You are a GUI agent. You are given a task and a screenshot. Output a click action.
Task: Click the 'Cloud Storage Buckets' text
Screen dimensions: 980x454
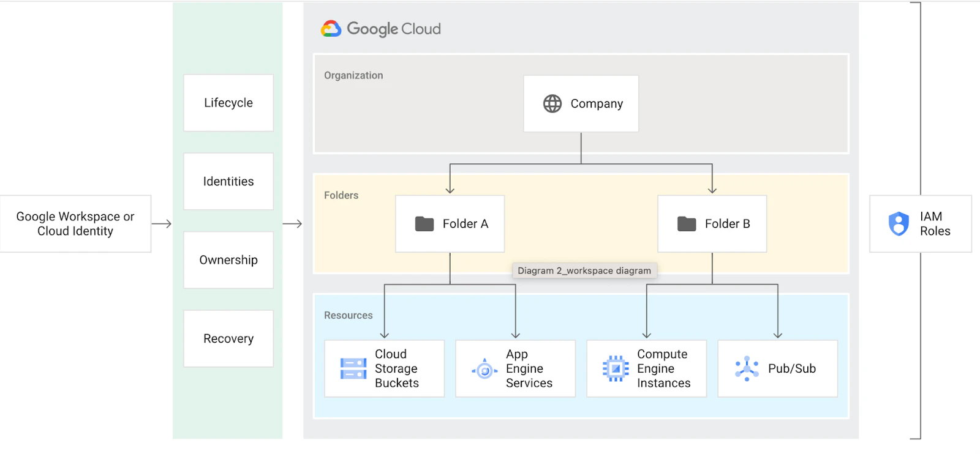point(397,368)
